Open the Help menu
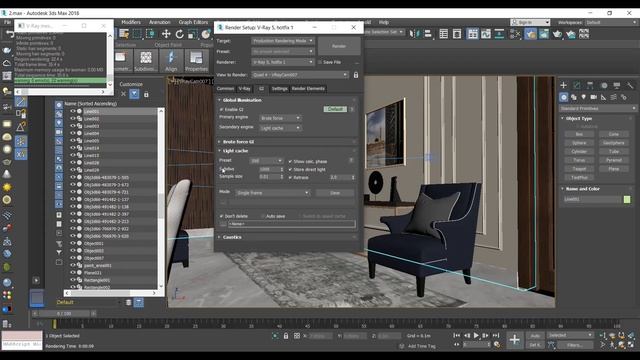The width and height of the screenshot is (640, 360). coord(384,22)
